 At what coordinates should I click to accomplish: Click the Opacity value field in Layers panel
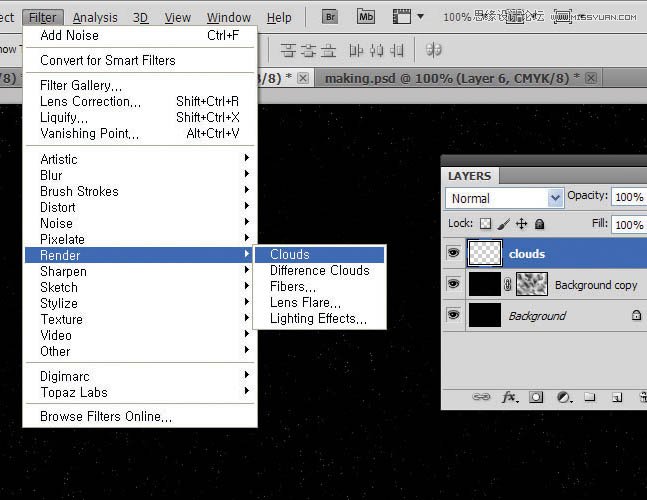pyautogui.click(x=628, y=197)
